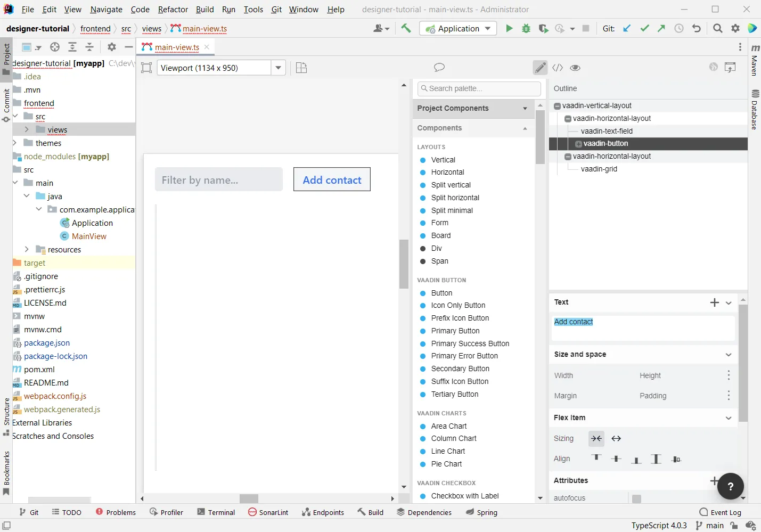Click the Add contact button on the canvas
Viewport: 761px width, 532px height.
click(332, 179)
